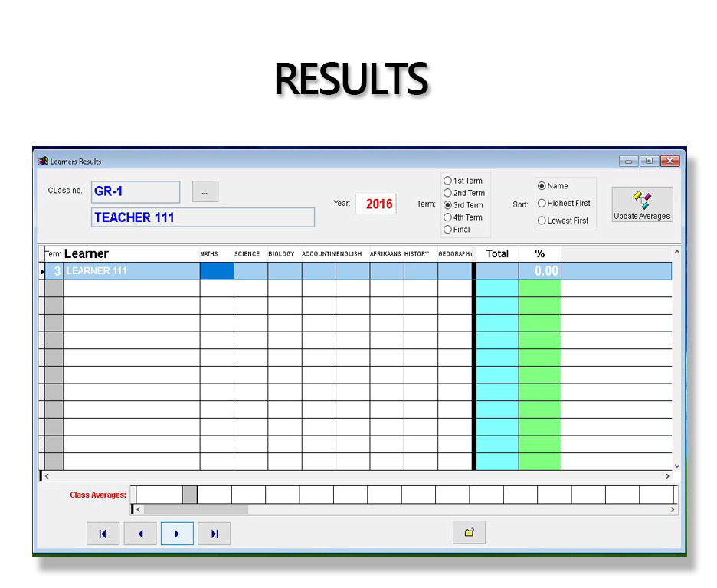Screen dimensions: 717x588
Task: Open class browse ellipsis button
Action: [x=205, y=192]
